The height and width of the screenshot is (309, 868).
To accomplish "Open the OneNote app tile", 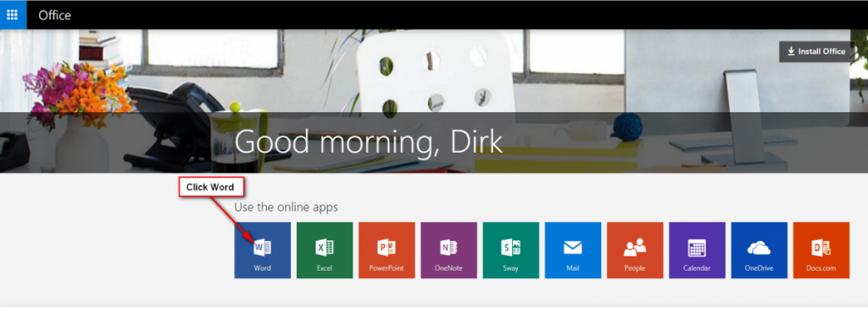I will tap(448, 250).
